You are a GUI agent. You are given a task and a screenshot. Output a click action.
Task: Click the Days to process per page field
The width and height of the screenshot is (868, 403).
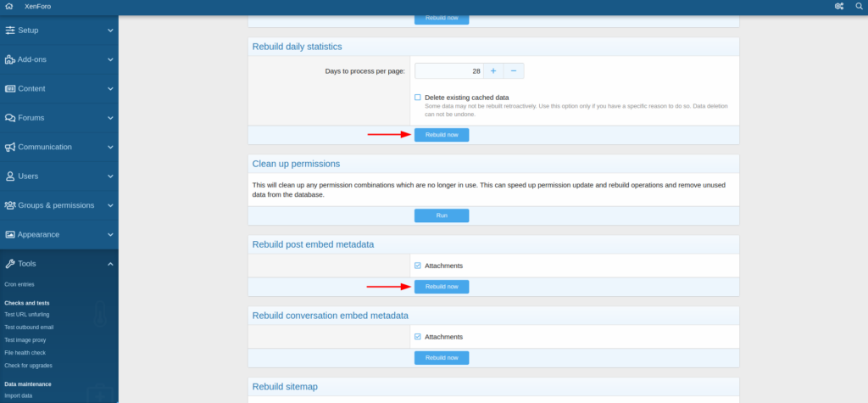[449, 71]
